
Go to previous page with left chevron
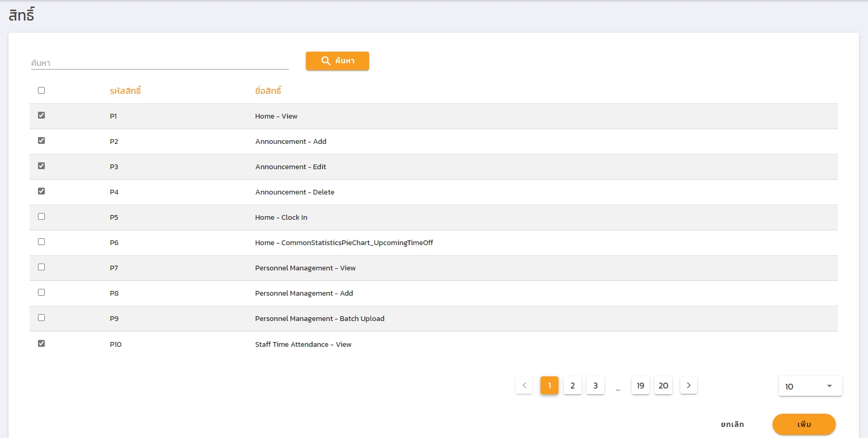pos(524,386)
